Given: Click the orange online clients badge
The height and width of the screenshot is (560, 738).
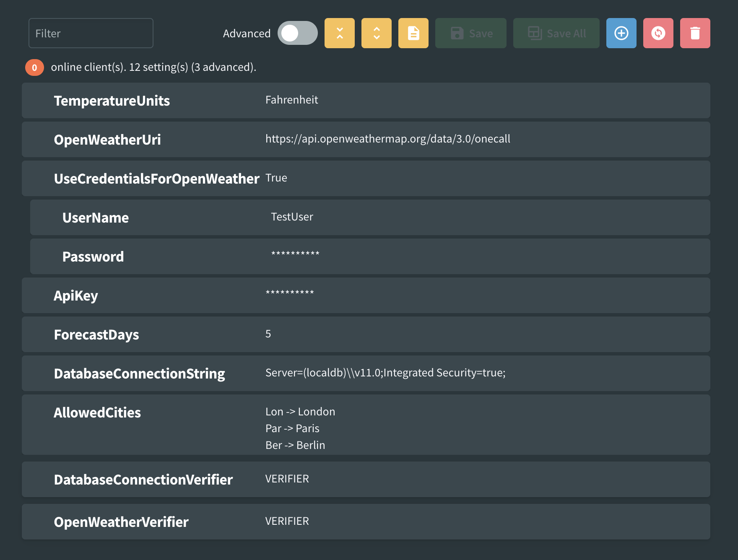Looking at the screenshot, I should [x=34, y=67].
